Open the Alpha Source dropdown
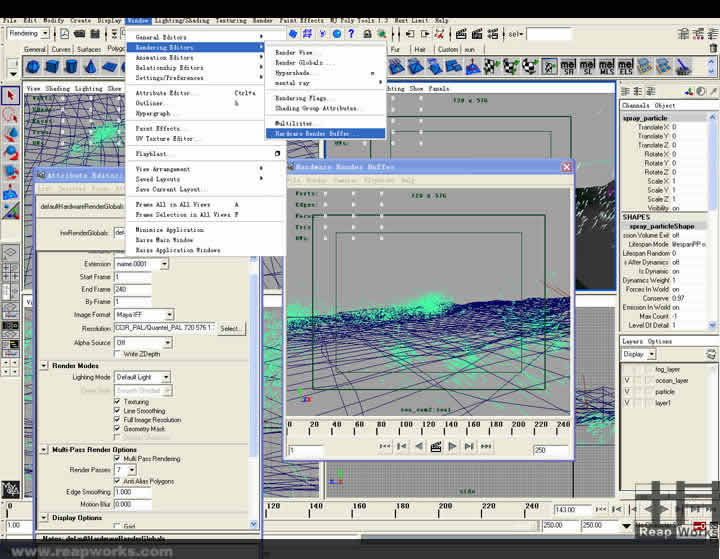The height and width of the screenshot is (559, 720). [x=143, y=343]
